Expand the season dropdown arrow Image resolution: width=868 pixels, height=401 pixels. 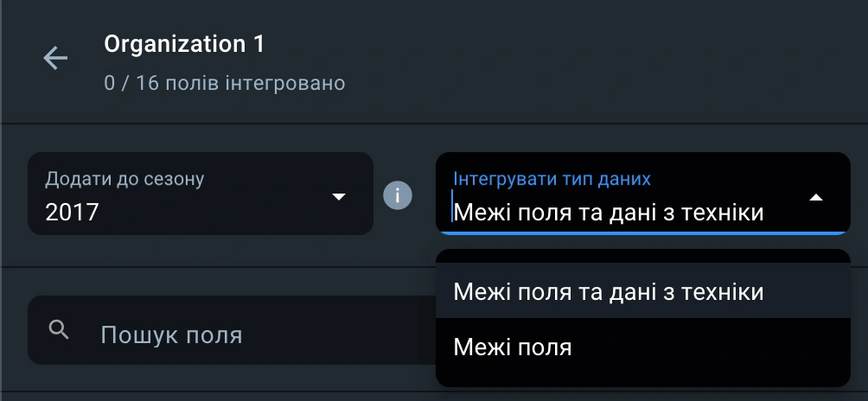point(338,197)
